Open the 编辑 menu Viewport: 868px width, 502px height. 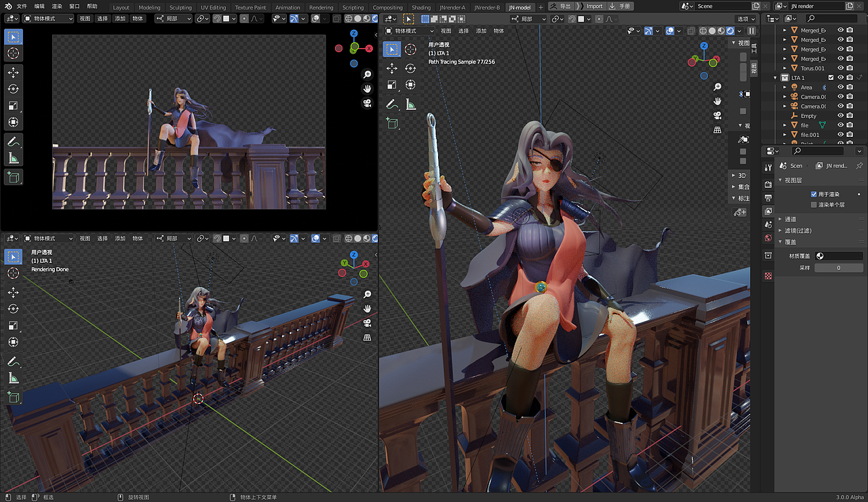[40, 6]
